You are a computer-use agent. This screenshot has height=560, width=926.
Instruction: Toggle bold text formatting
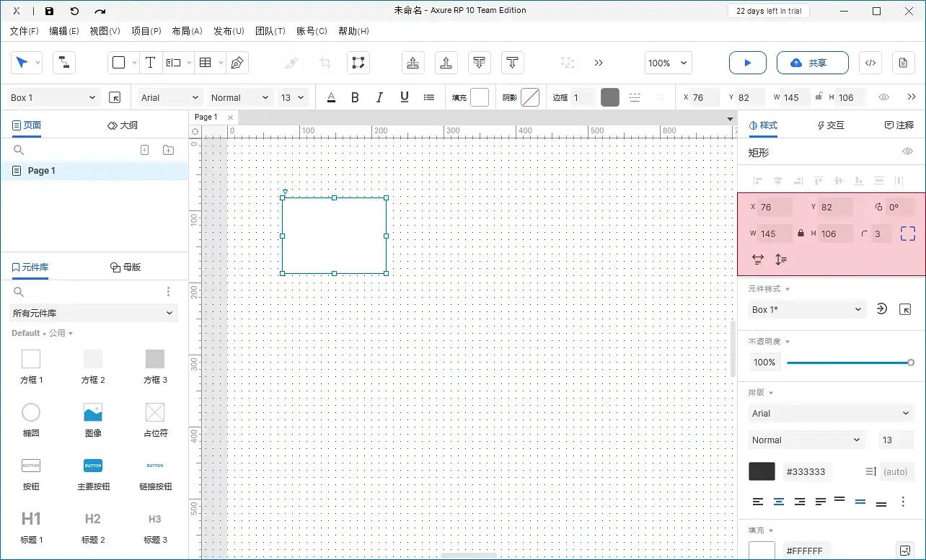click(x=355, y=97)
